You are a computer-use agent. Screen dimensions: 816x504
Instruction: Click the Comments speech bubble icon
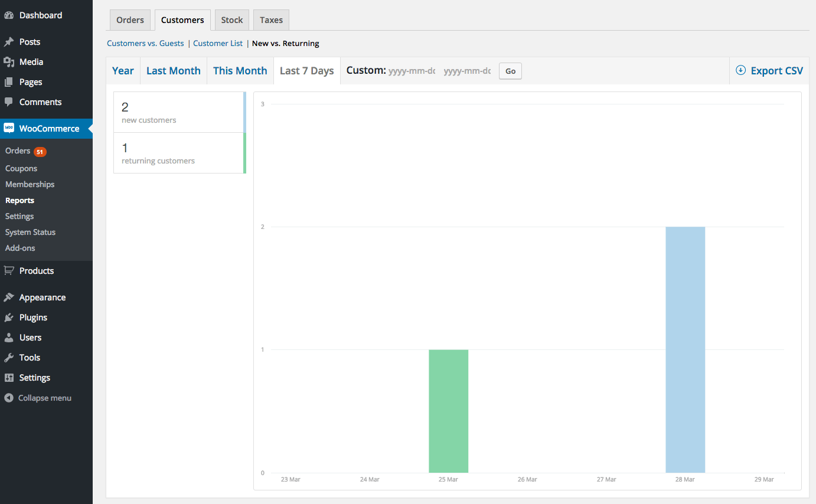tap(9, 102)
